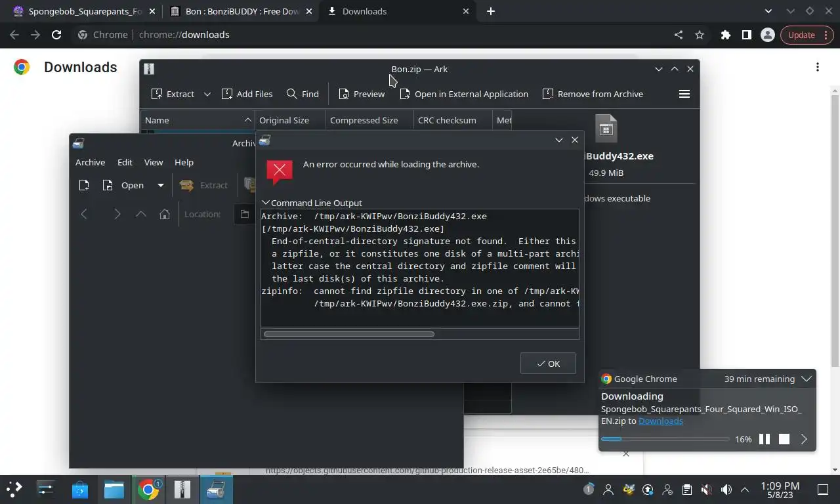Viewport: 840px width, 504px height.
Task: Open the clipboard icon in the system tray
Action: (686, 490)
